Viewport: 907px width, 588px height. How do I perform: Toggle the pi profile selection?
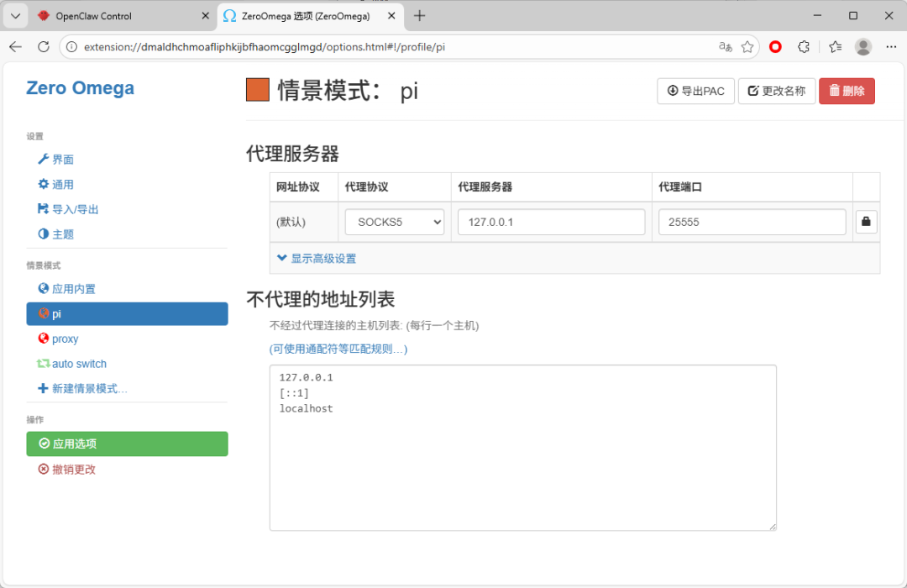click(x=59, y=313)
